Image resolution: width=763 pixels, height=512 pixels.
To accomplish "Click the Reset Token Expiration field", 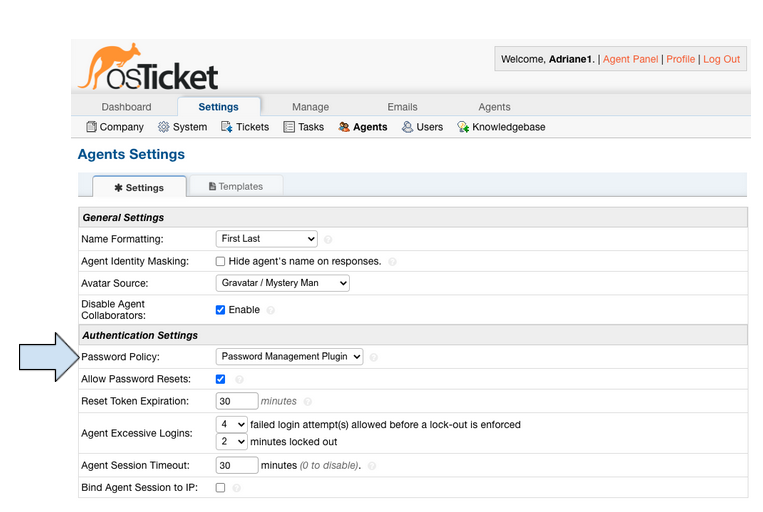I will 237,401.
